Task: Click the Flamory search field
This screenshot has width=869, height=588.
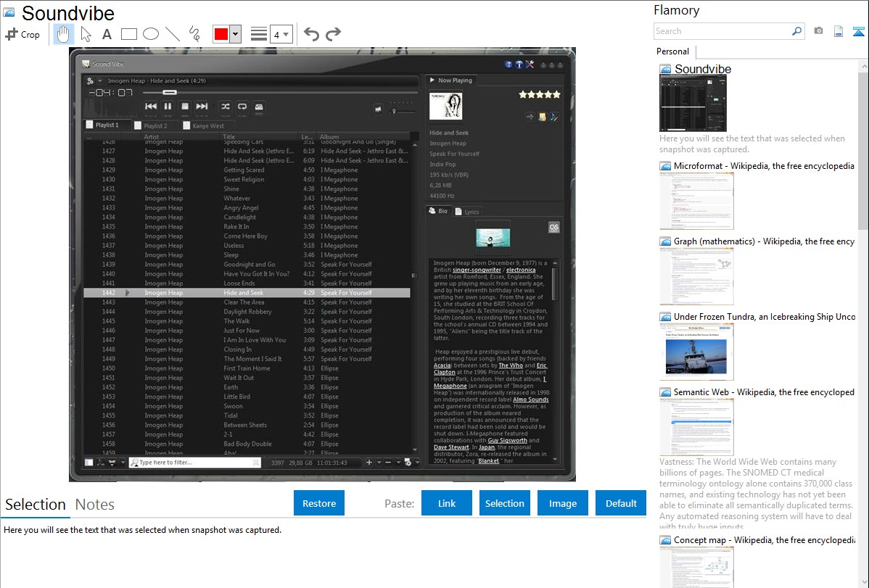Action: (722, 31)
